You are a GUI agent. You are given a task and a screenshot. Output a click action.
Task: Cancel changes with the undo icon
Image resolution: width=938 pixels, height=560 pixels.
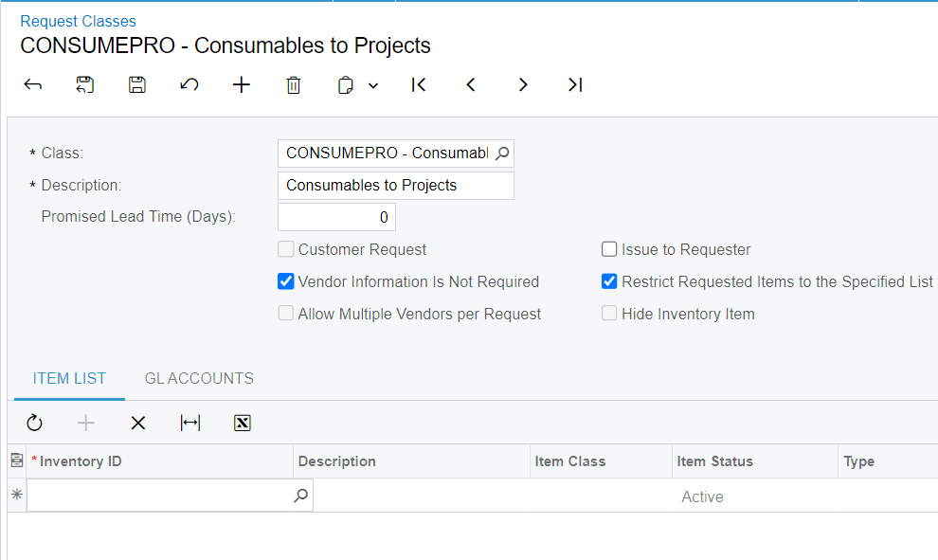tap(189, 85)
